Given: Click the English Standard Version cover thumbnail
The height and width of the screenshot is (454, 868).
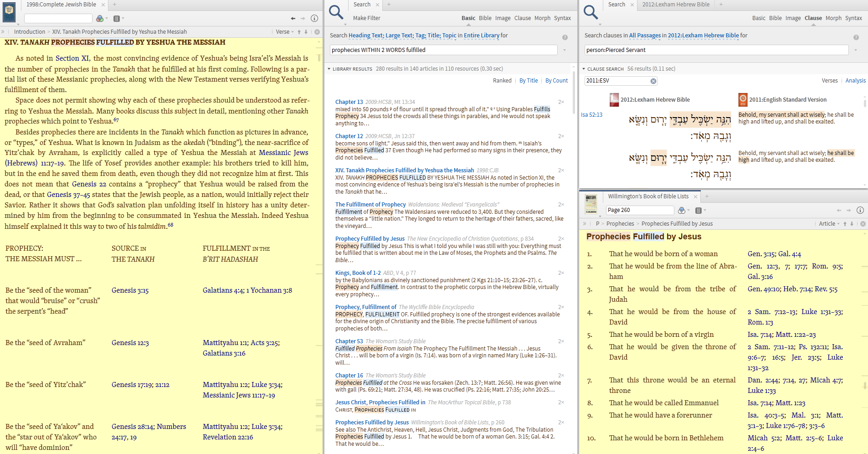Looking at the screenshot, I should [x=743, y=99].
